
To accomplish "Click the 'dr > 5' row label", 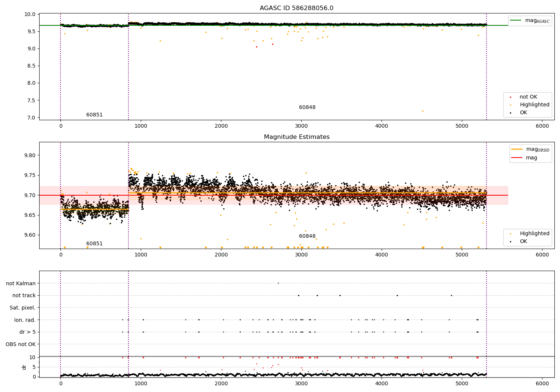I will click(x=28, y=332).
